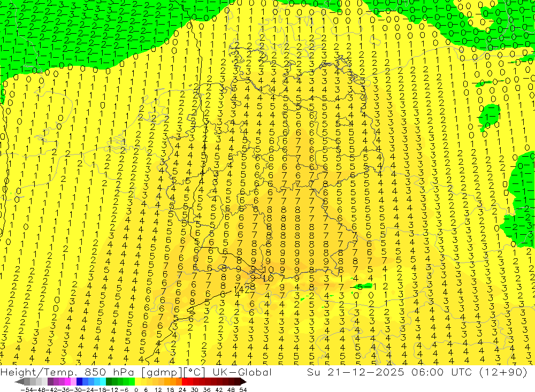Click the 'Height/Temp.' title text

coord(38,372)
